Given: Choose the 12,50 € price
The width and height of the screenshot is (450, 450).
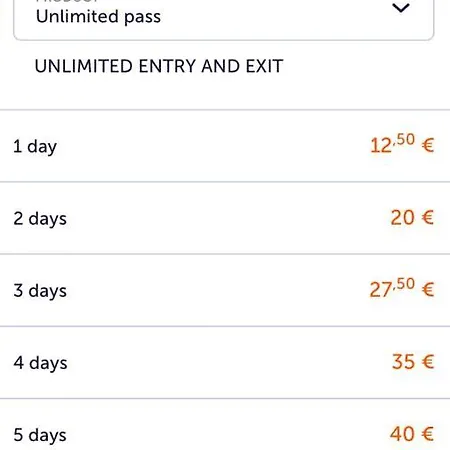Looking at the screenshot, I should point(402,144).
